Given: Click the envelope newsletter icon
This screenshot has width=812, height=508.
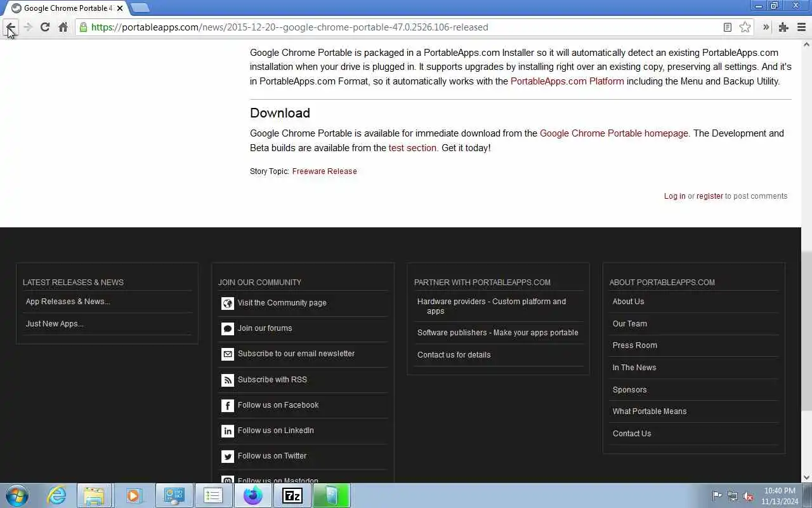Looking at the screenshot, I should click(x=228, y=354).
